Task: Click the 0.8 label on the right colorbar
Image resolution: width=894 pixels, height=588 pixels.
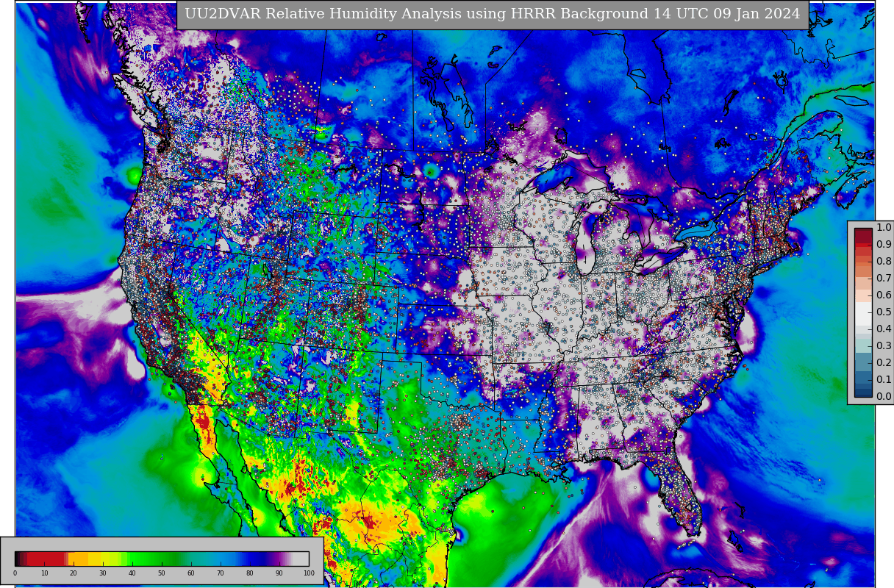Action: (884, 261)
